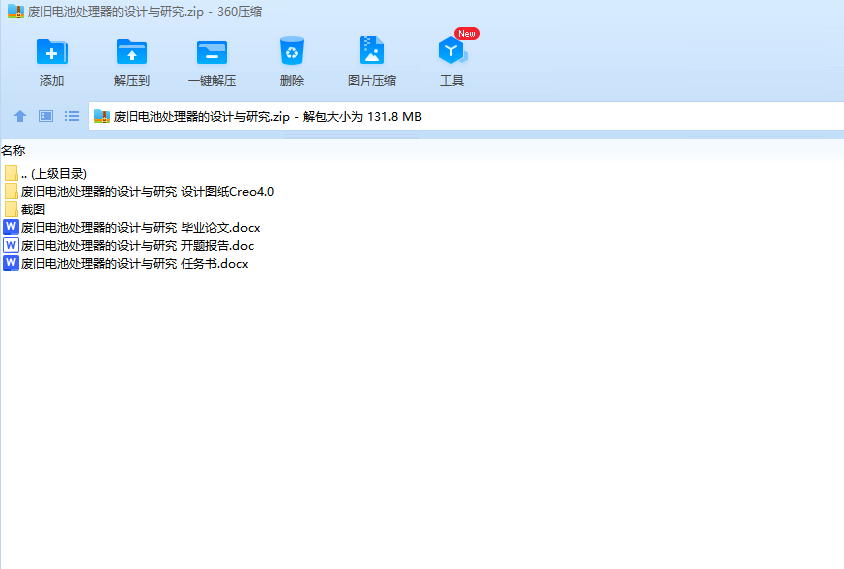Click the folder icon of 截图
This screenshot has height=569, width=844.
pos(11,209)
